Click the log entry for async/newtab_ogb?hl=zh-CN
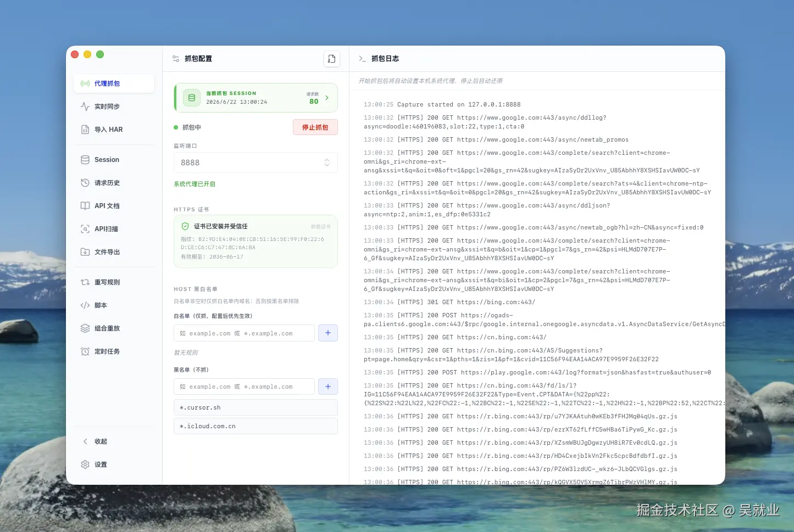794x532 pixels. point(534,227)
